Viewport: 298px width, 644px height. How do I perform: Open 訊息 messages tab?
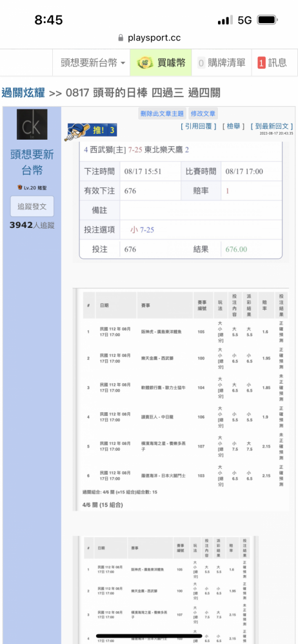(272, 63)
